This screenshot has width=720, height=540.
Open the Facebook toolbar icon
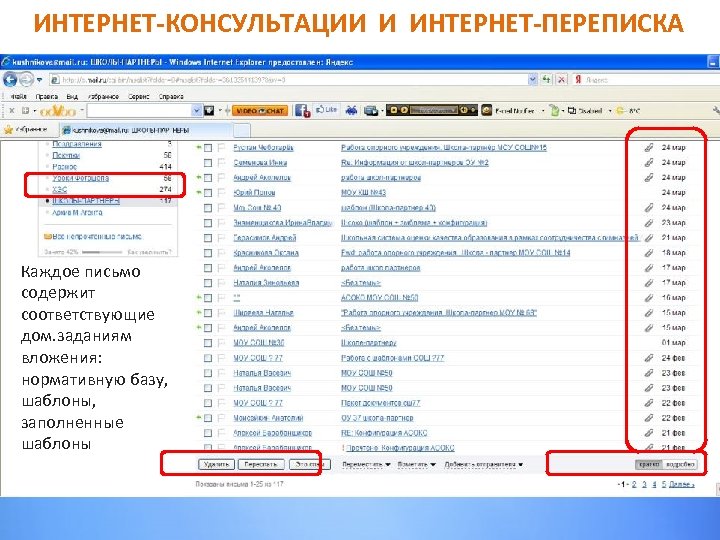[302, 111]
